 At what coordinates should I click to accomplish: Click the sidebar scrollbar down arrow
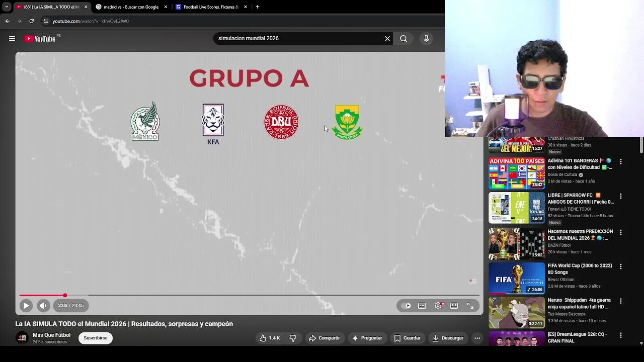click(641, 343)
